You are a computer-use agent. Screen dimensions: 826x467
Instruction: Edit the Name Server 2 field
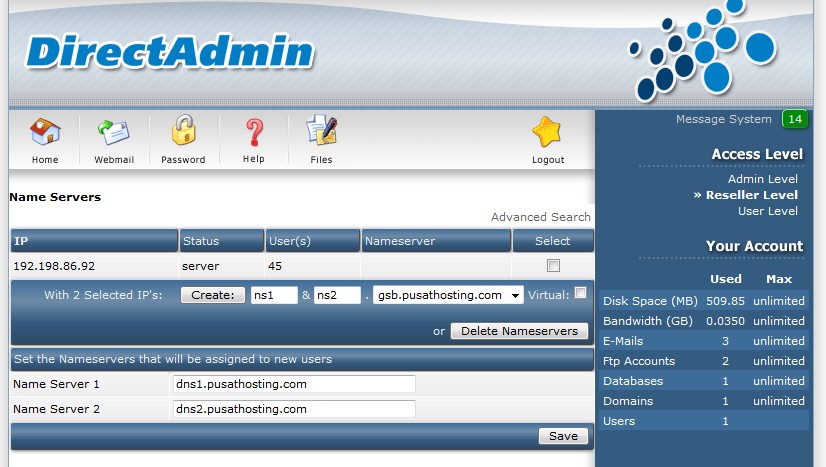(x=294, y=409)
